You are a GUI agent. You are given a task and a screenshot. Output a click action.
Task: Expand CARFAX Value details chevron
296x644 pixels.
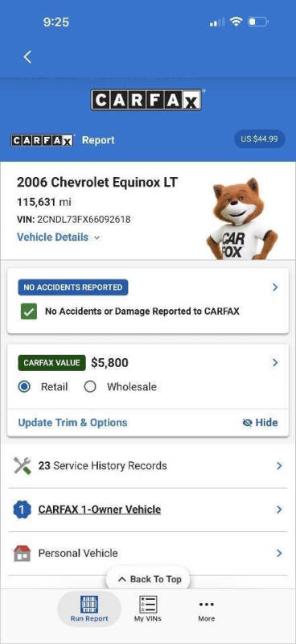click(x=275, y=363)
